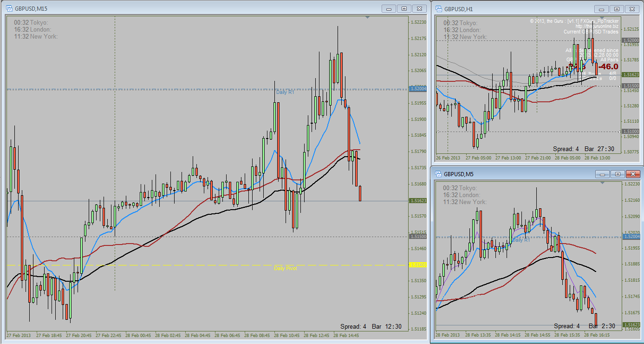The height and width of the screenshot is (344, 644).
Task: Click the 1.52004 price tag on M15 axis
Action: pos(418,88)
